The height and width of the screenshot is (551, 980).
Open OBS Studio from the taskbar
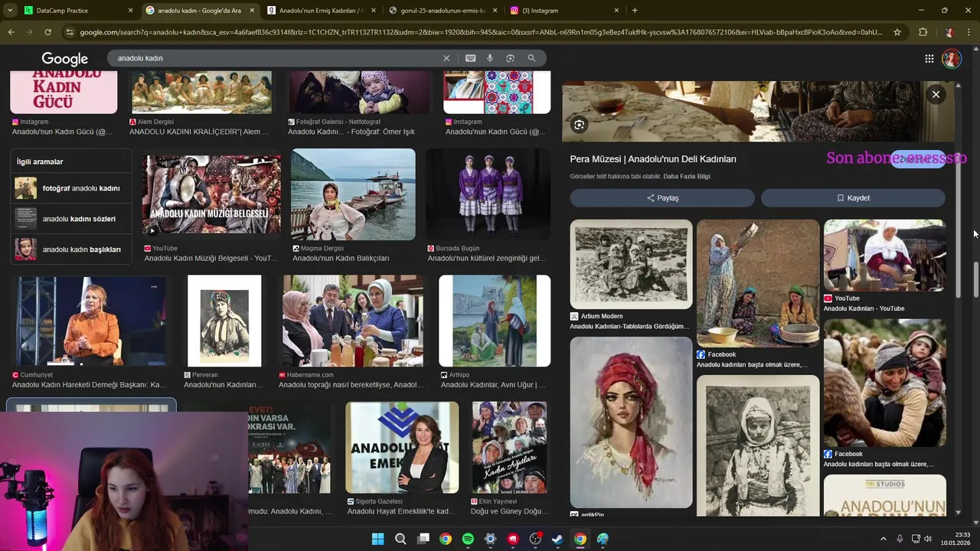click(x=535, y=539)
